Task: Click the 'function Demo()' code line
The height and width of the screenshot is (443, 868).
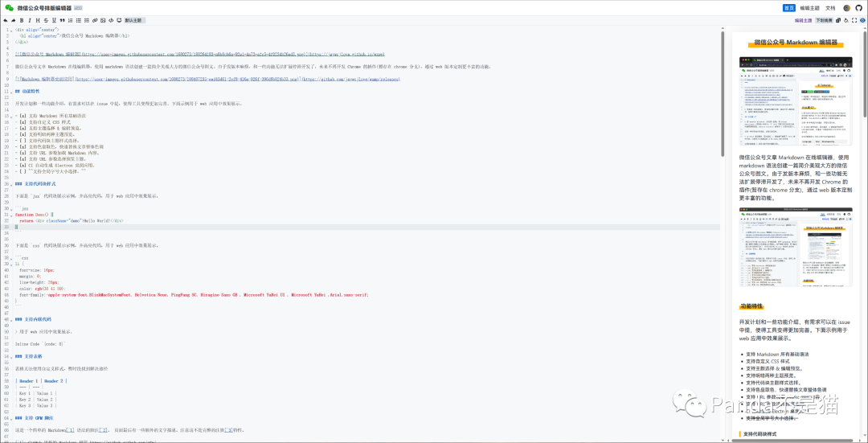Action: [33, 215]
